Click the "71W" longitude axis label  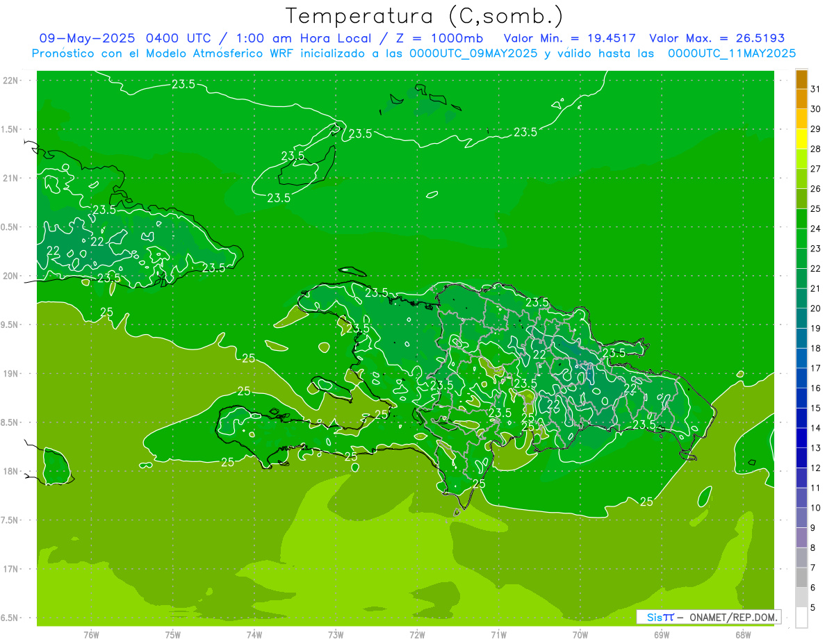pyautogui.click(x=498, y=635)
